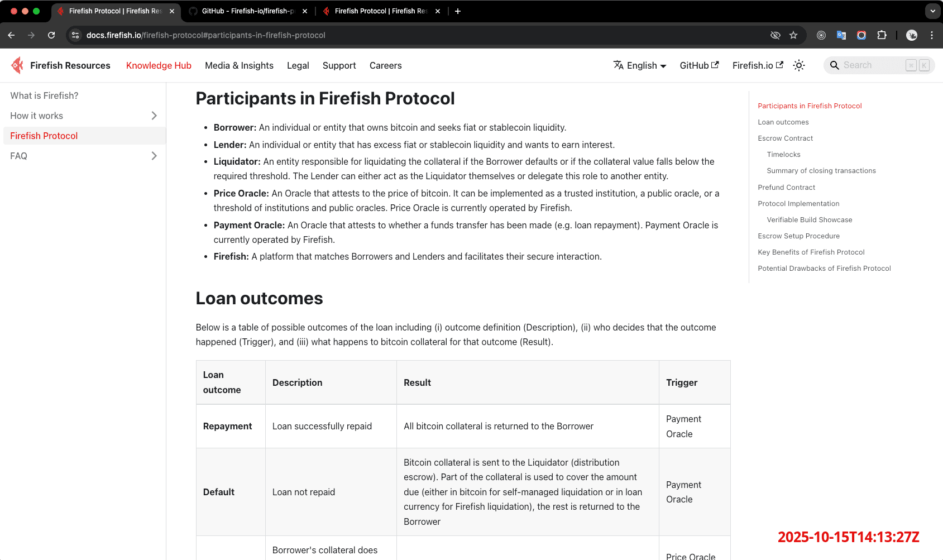The image size is (943, 560).
Task: Open the Google Translate extension icon
Action: click(841, 35)
